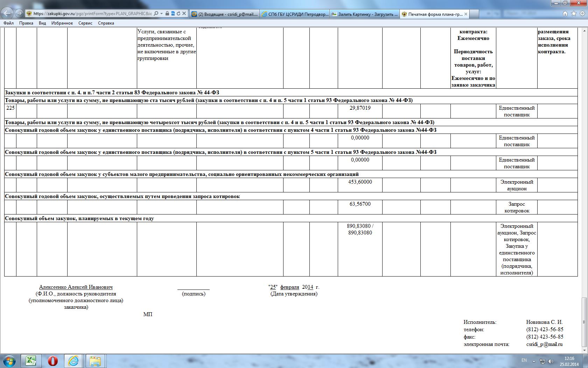Open Opera browser from the taskbar
Screen dimensions: 588x368
[52, 361]
